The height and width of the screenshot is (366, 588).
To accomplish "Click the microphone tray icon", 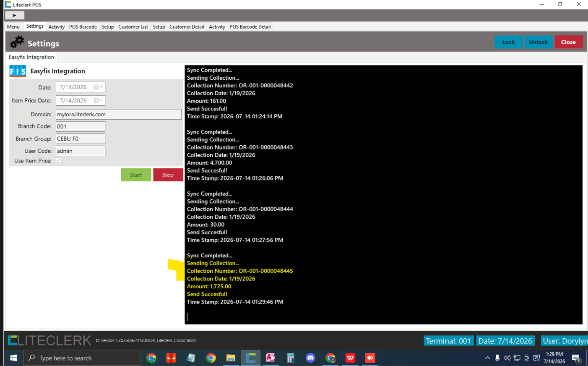I will [x=497, y=358].
